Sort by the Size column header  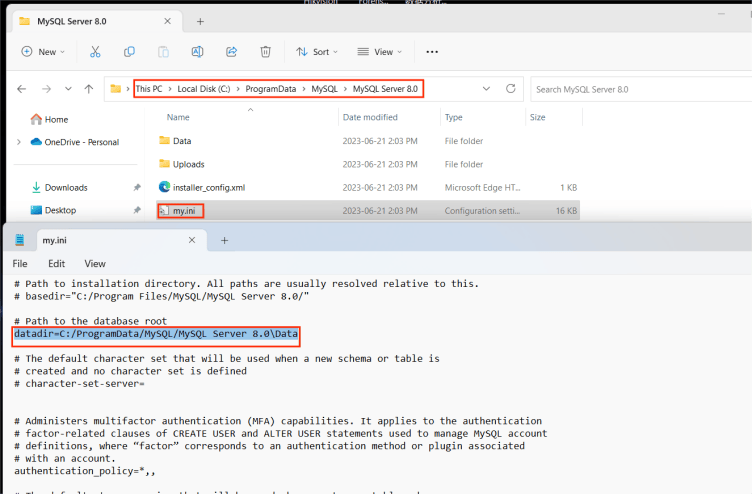[538, 117]
